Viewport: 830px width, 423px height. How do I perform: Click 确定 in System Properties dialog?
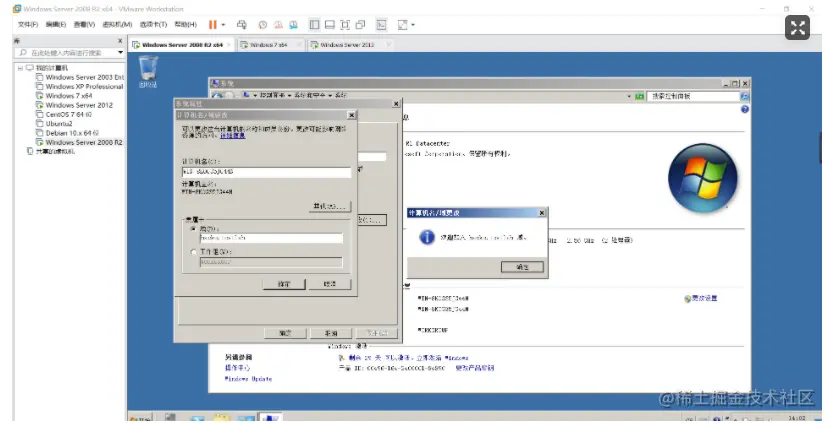285,333
